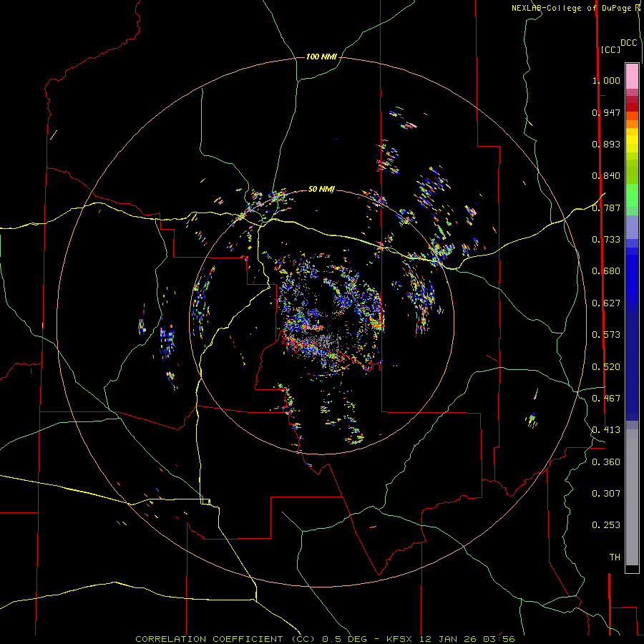Click the 0.787 legend value
644x644 pixels.
606,208
